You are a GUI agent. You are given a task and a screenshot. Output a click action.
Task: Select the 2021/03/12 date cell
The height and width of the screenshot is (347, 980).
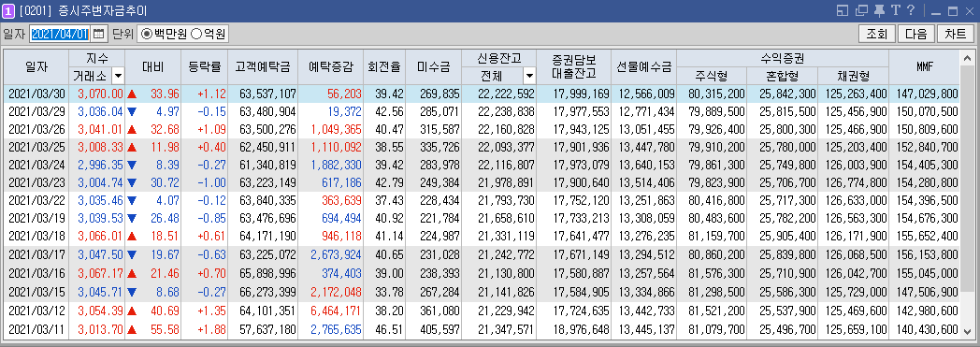pos(36,311)
